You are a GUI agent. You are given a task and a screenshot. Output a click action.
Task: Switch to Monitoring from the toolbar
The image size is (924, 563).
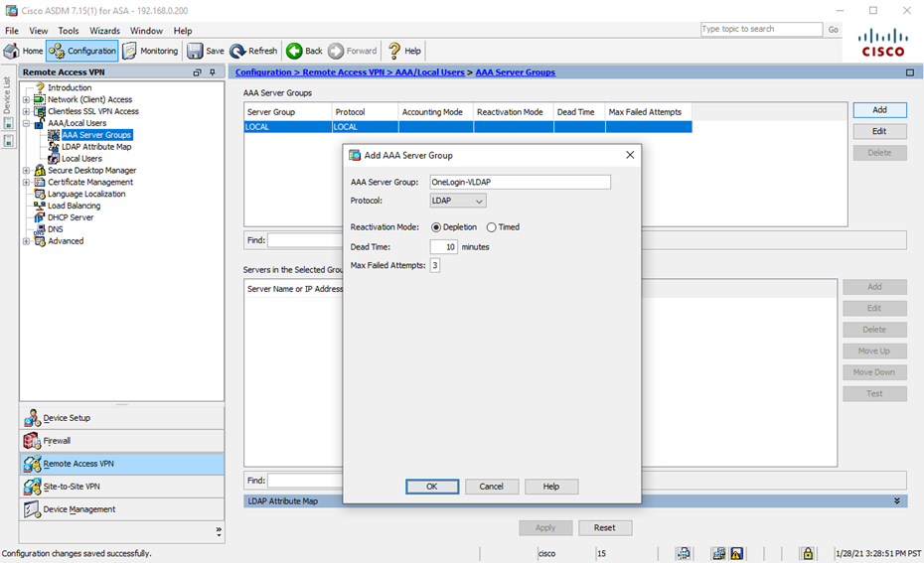coord(150,52)
